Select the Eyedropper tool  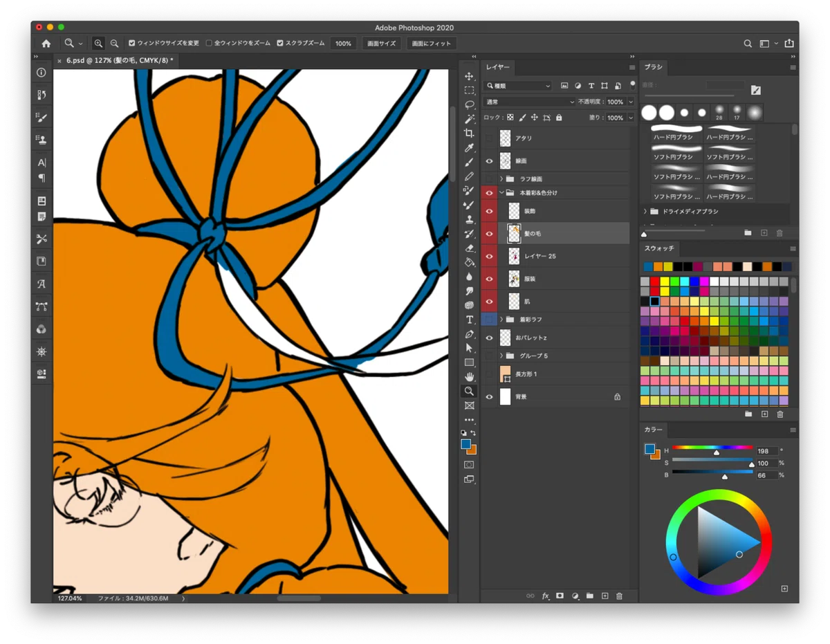pyautogui.click(x=469, y=147)
